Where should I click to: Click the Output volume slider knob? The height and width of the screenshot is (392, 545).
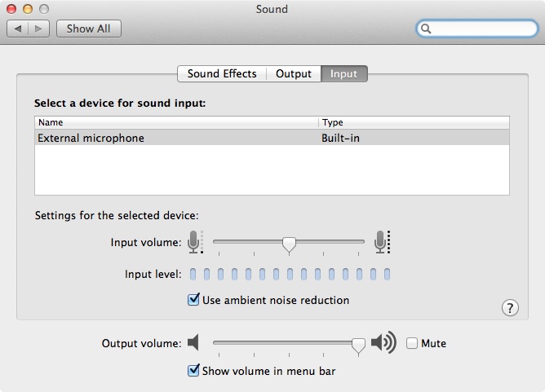(x=358, y=346)
